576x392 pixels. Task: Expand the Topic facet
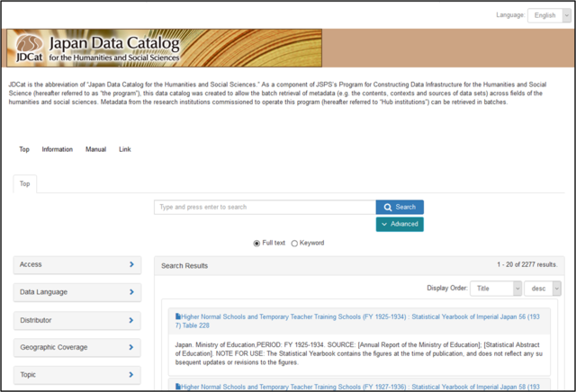[77, 375]
